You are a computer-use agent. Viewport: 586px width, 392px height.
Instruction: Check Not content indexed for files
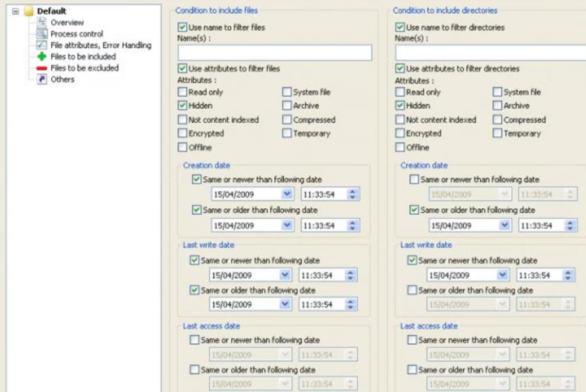182,120
